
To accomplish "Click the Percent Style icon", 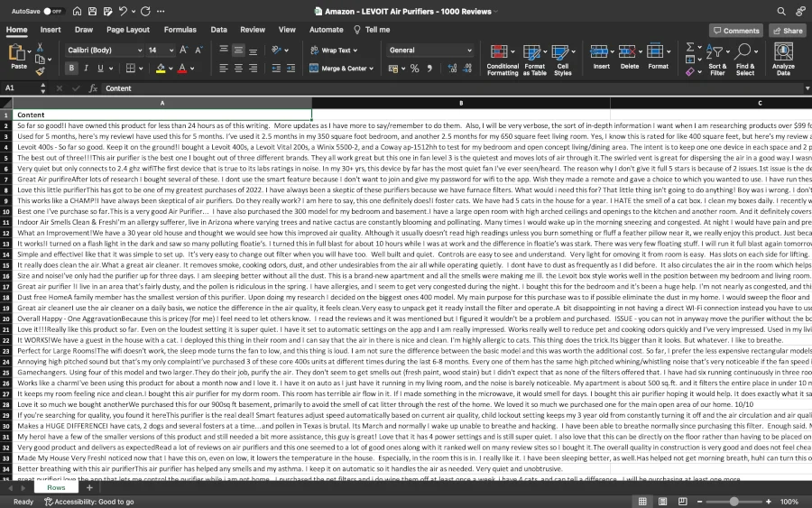I will click(x=414, y=69).
